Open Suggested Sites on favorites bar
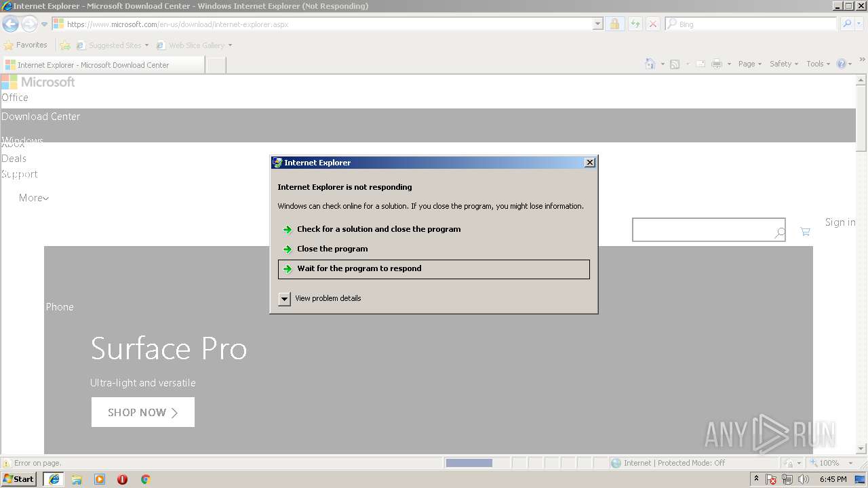Screen dimensions: 868x488 [112, 45]
